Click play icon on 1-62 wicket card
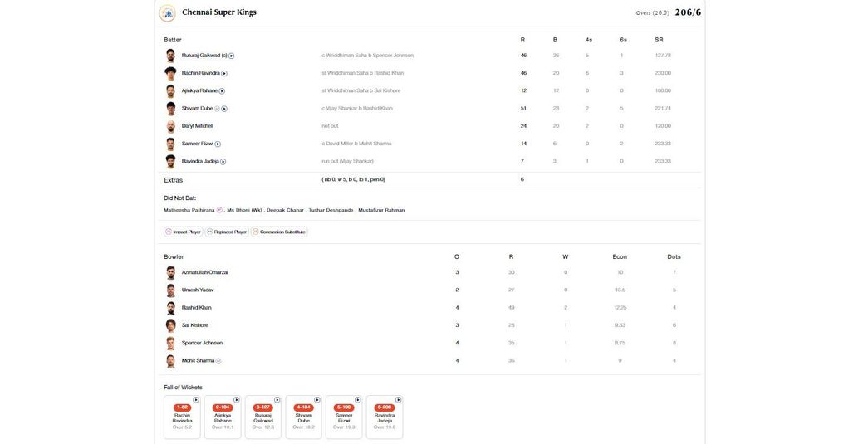This screenshot has width=868, height=444. (196, 400)
